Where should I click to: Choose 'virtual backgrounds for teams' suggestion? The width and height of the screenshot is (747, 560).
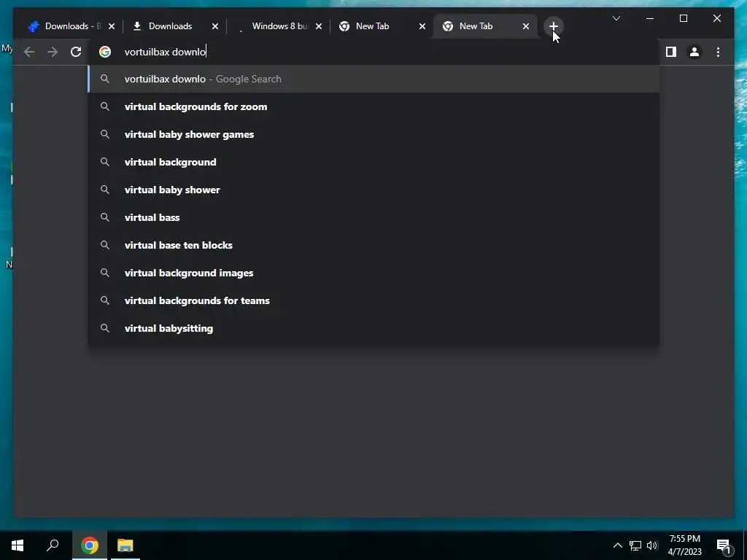(374, 300)
